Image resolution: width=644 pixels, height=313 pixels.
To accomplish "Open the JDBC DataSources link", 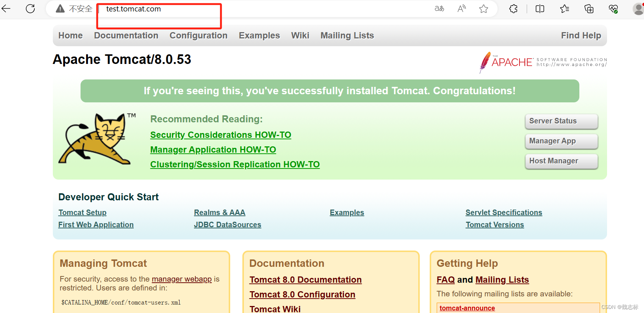I will [228, 225].
